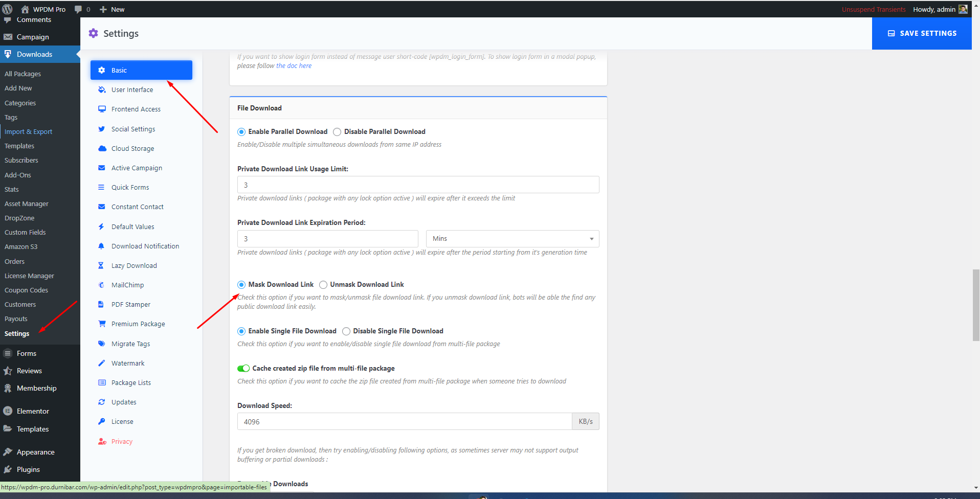Screen dimensions: 980x499
Task: Click the SAVE SETTINGS button
Action: click(922, 33)
